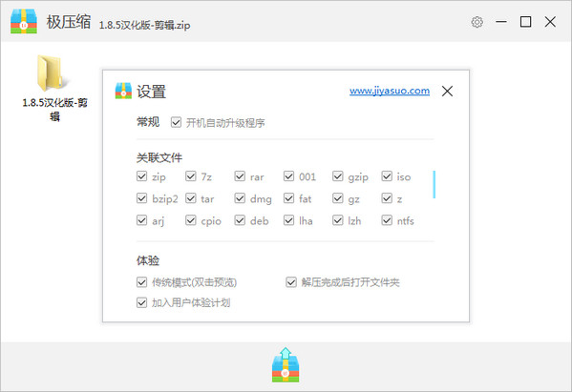This screenshot has width=572, height=392.
Task: Uncheck the zip file association
Action: 141,176
